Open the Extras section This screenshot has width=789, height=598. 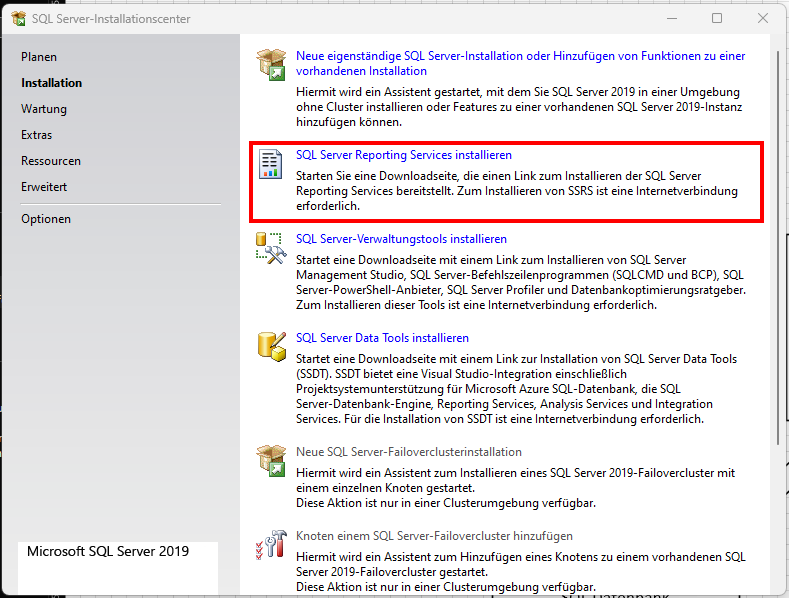pyautogui.click(x=36, y=135)
